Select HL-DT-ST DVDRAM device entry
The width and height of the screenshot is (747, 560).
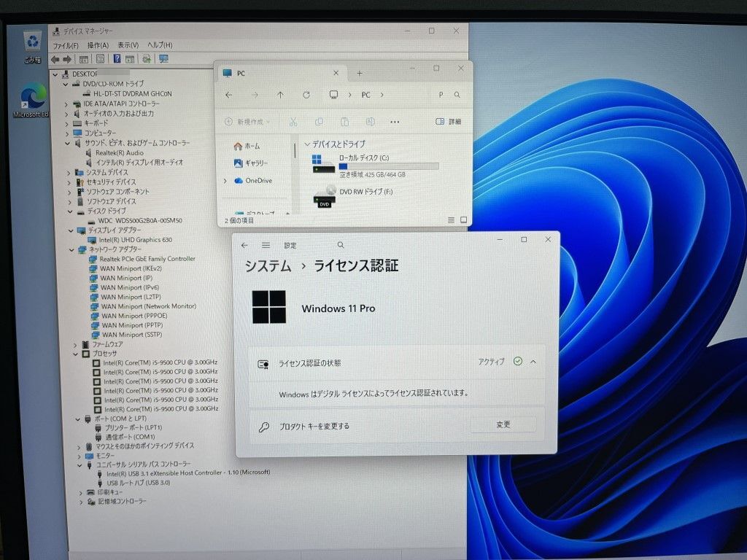[133, 94]
